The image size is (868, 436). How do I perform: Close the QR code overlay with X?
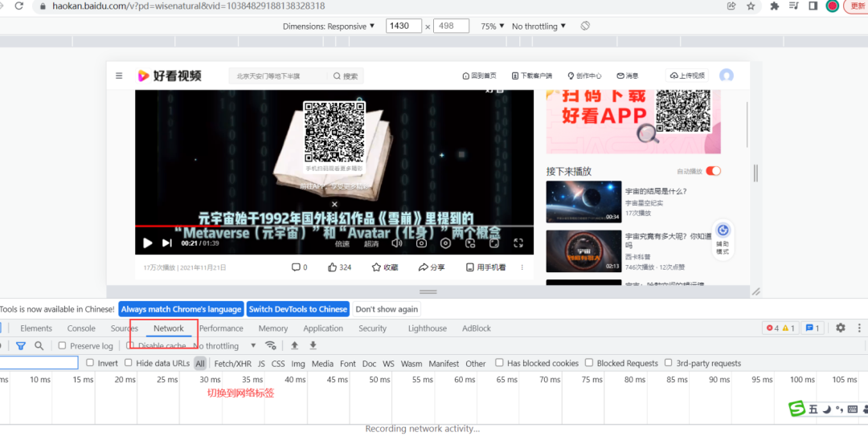click(334, 204)
